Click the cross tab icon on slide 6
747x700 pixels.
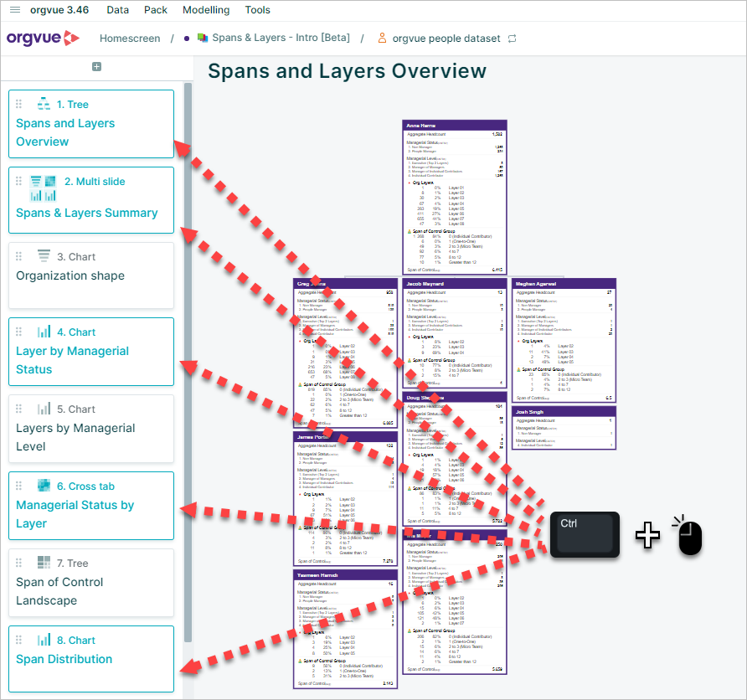click(44, 486)
